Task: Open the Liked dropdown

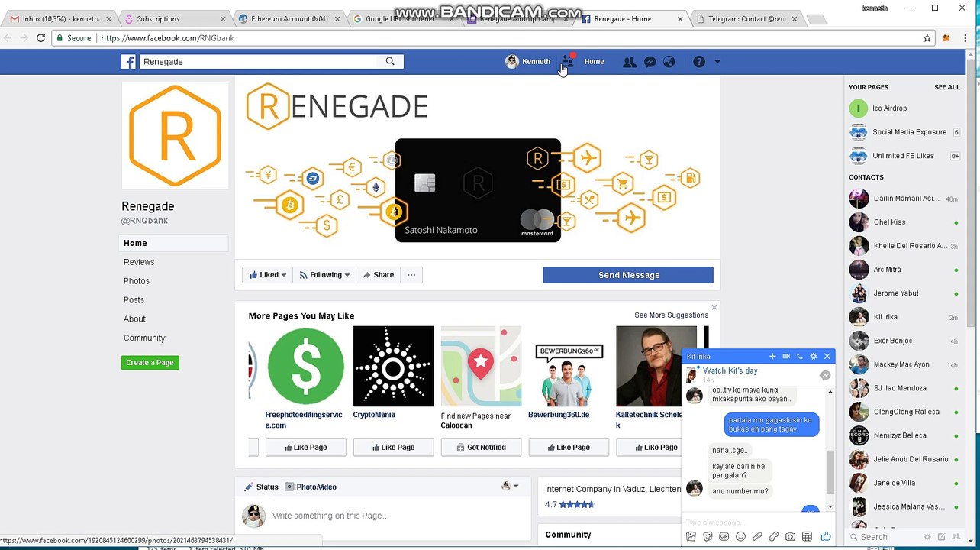Action: coord(268,275)
